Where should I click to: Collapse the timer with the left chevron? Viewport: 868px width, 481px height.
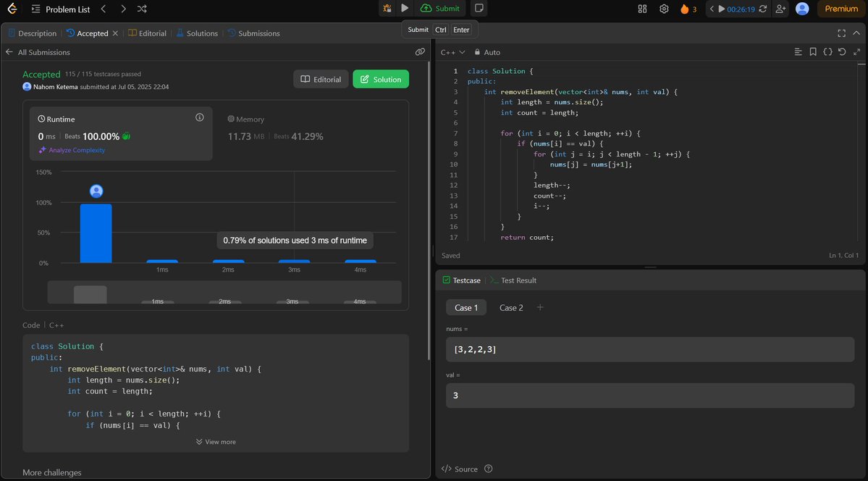click(x=712, y=9)
